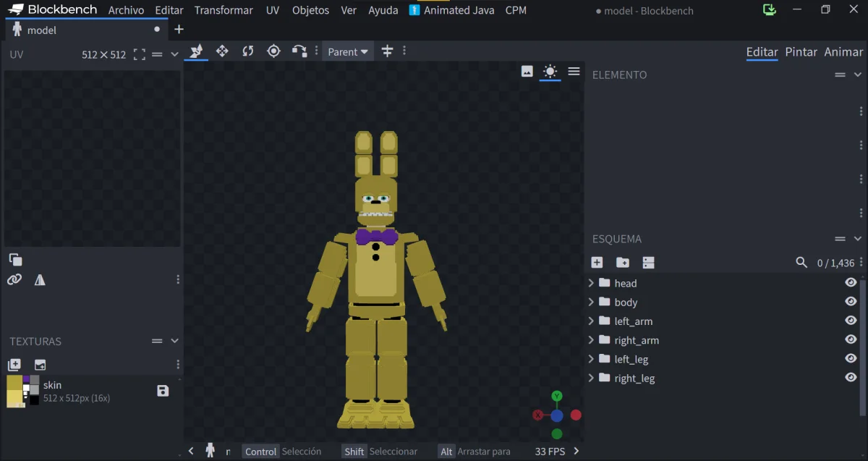The width and height of the screenshot is (868, 461).
Task: Click the add cube icon in Esquema
Action: [x=597, y=263]
